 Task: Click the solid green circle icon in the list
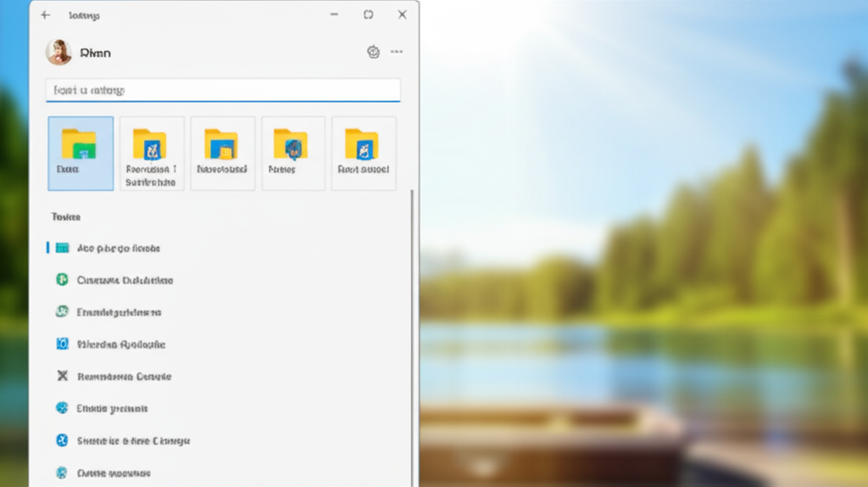coord(62,280)
